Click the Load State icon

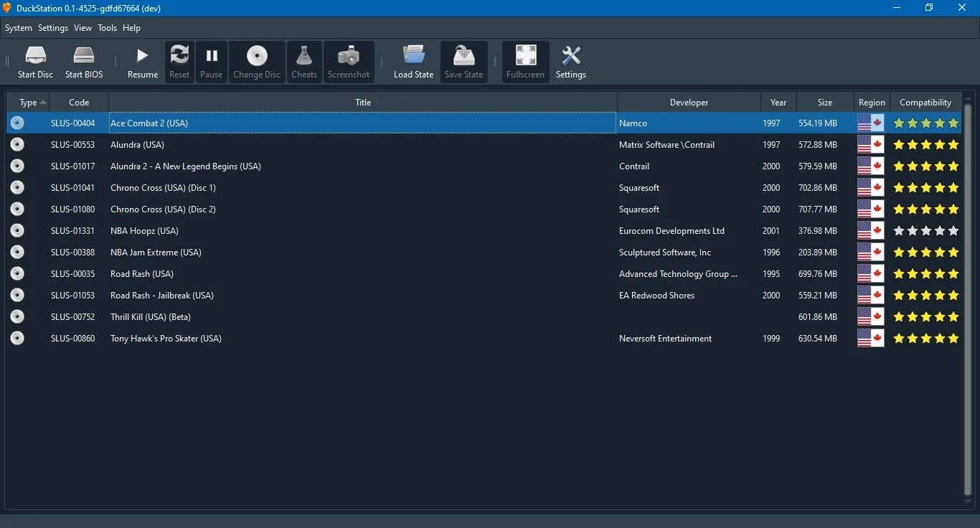tap(413, 62)
